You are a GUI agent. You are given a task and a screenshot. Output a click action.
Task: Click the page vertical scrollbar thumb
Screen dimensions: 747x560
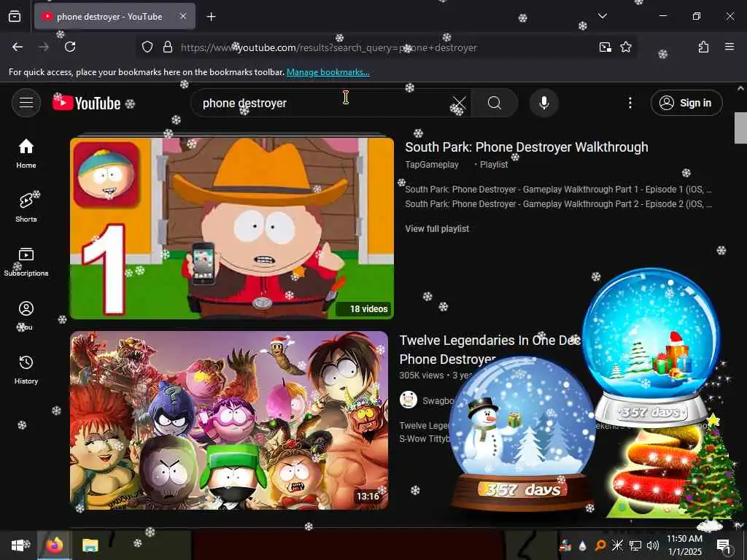[740, 128]
